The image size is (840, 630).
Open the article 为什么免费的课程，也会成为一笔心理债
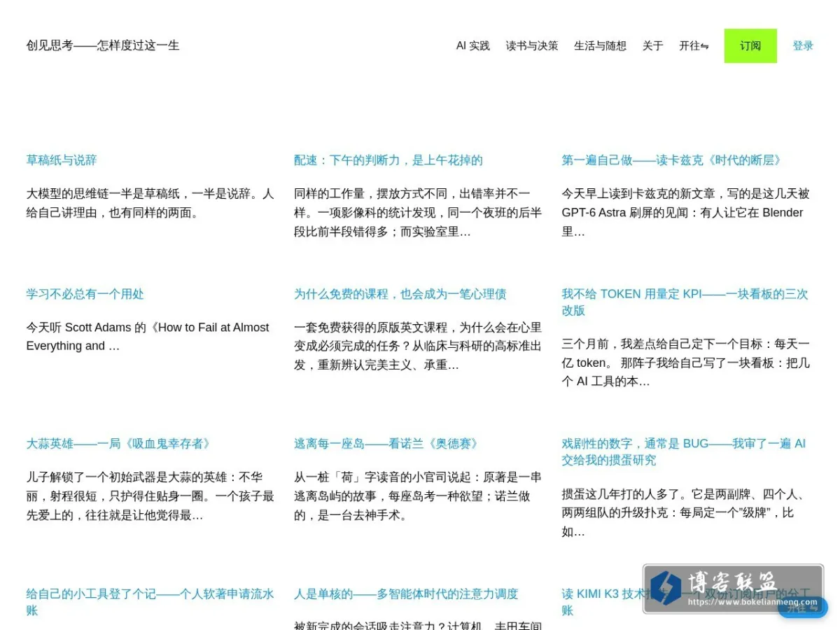click(x=400, y=294)
